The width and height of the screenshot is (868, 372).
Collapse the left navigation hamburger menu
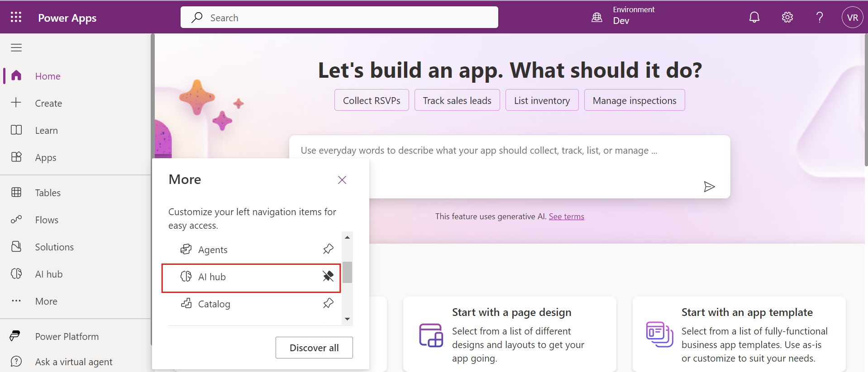[x=16, y=47]
